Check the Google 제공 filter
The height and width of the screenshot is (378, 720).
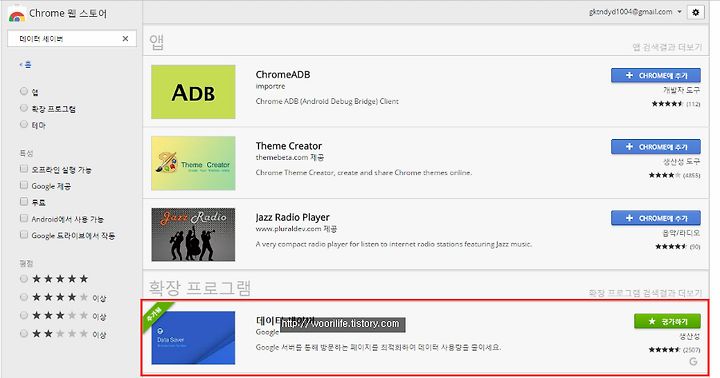point(24,185)
